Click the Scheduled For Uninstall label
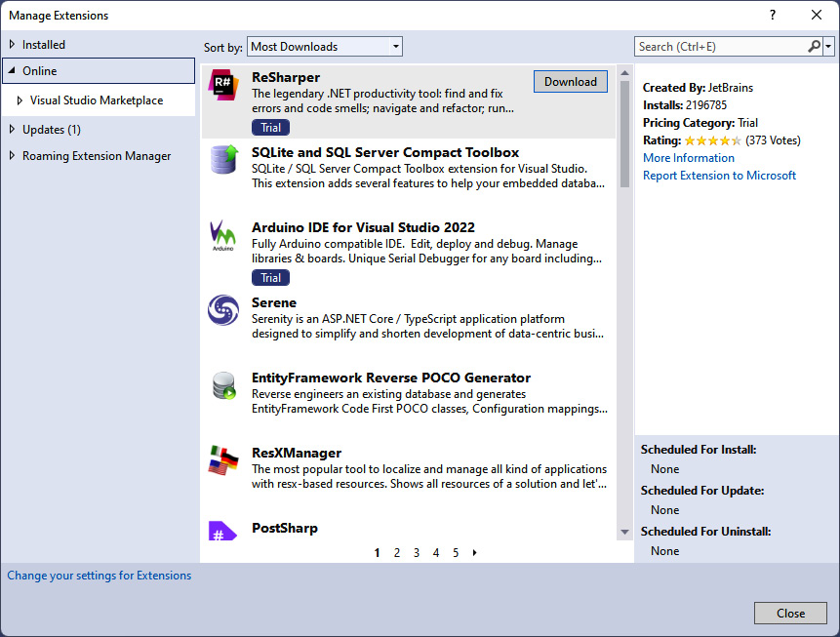840x637 pixels. tap(705, 532)
